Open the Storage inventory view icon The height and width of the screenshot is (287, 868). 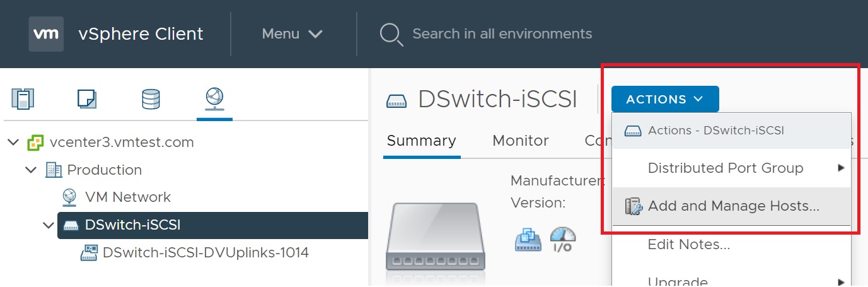[x=151, y=99]
